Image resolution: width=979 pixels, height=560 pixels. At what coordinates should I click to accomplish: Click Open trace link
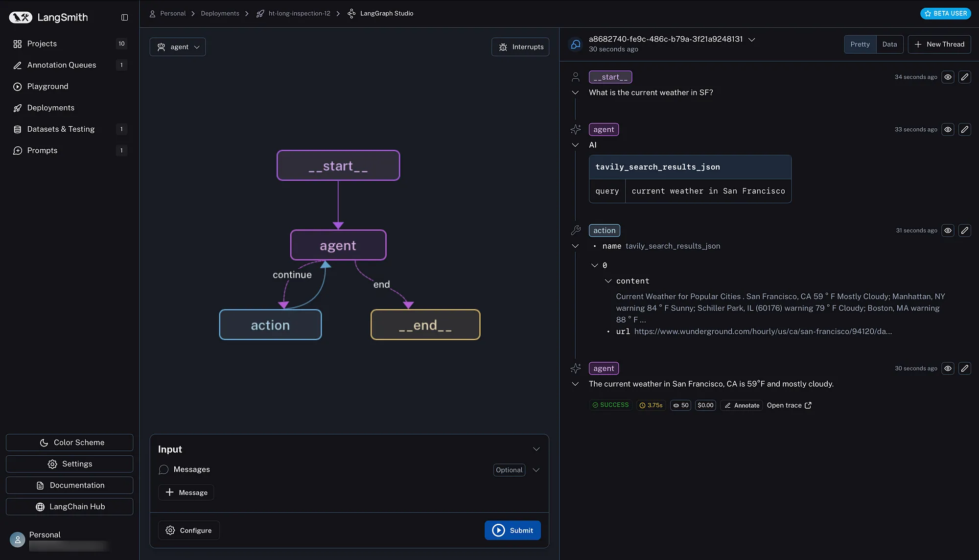789,405
